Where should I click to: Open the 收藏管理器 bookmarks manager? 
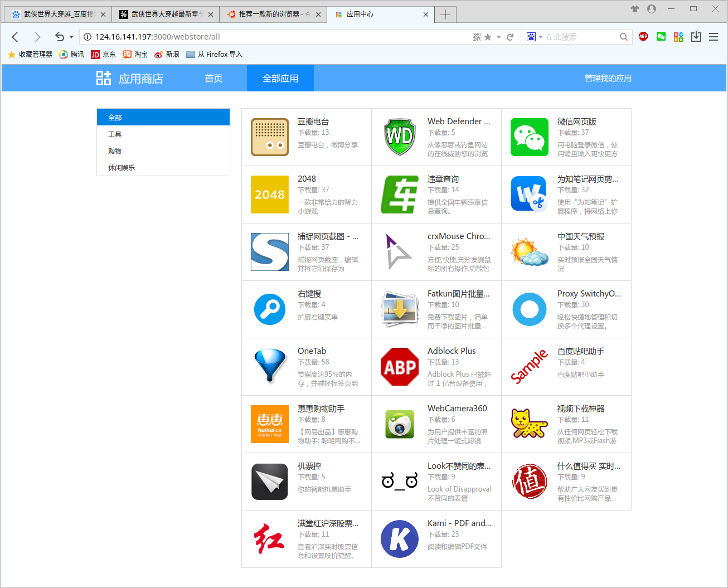pos(30,54)
